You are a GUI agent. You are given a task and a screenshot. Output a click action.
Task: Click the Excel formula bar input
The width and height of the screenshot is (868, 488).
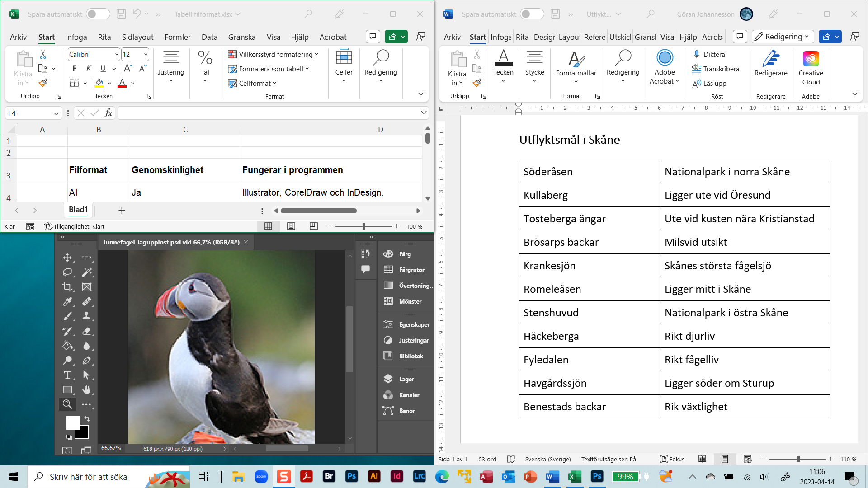[x=267, y=113]
